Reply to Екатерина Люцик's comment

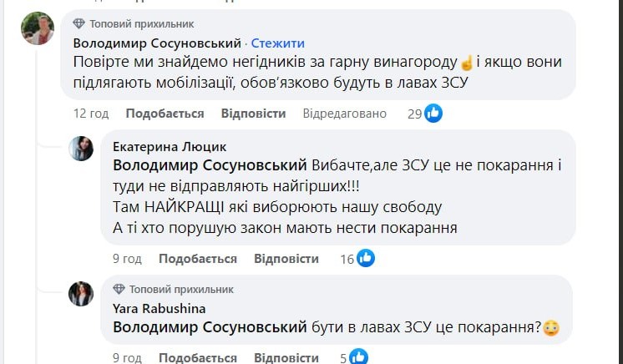[286, 259]
